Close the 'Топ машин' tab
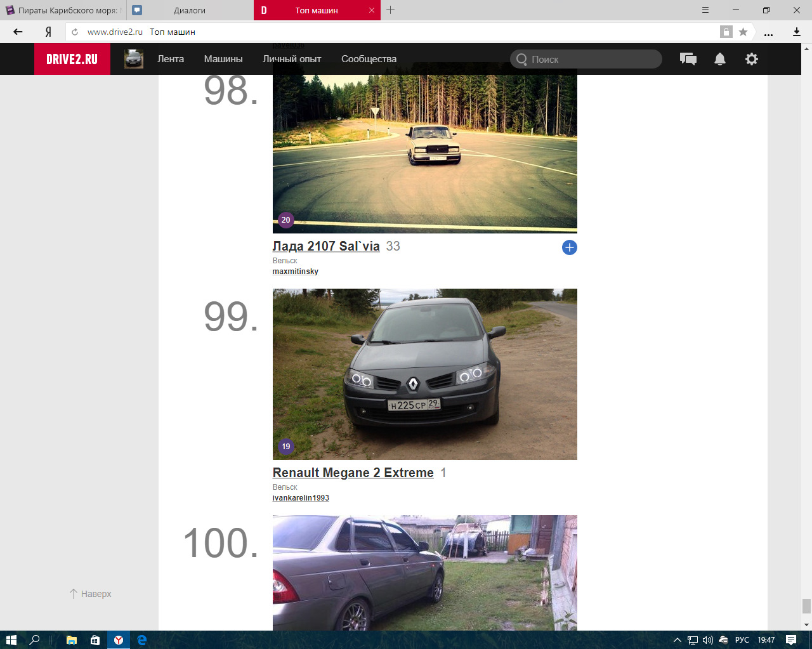Viewport: 812px width, 649px height. click(372, 10)
